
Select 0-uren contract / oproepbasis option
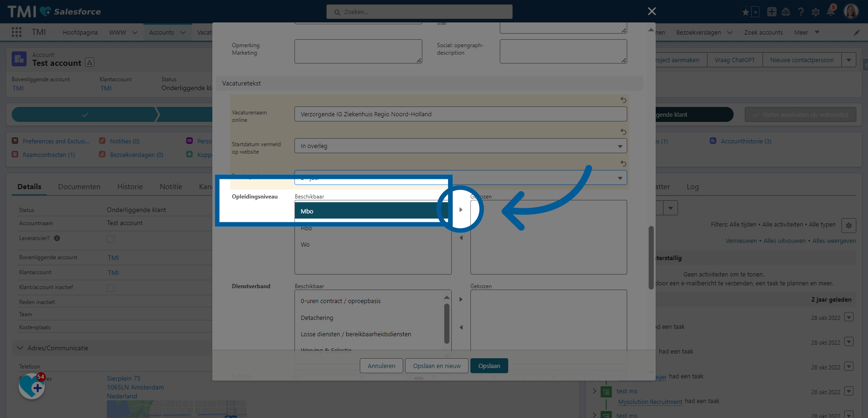click(x=368, y=301)
